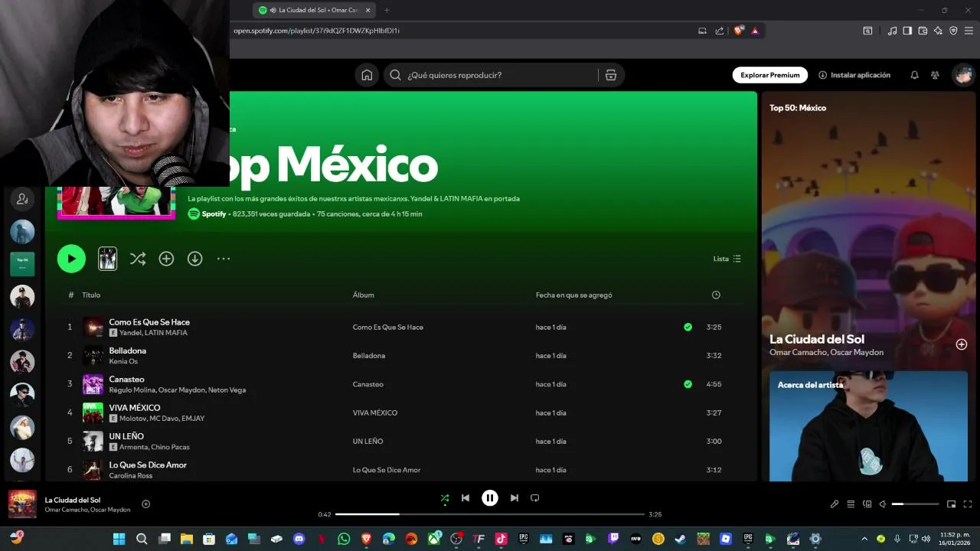Open the playlist more options ellipsis

coord(224,259)
